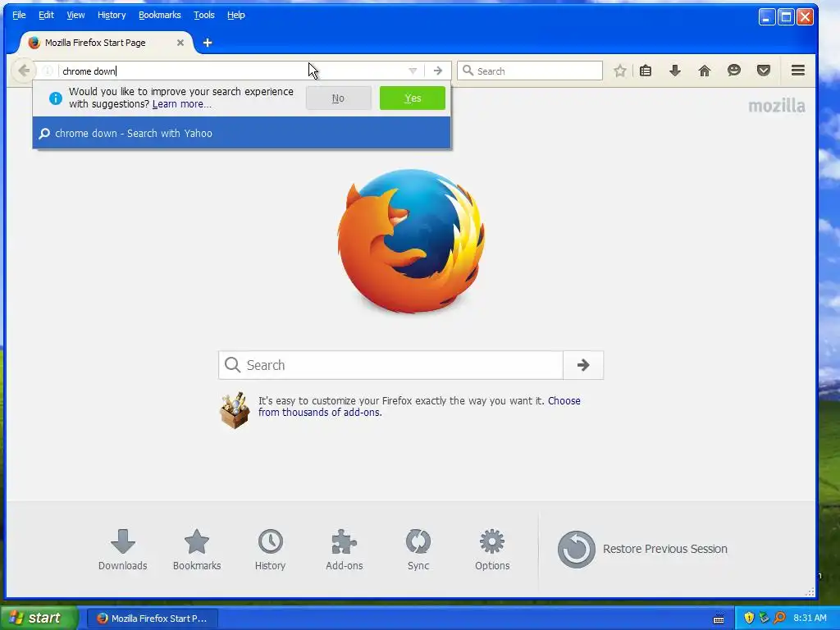Open the Learn more link
This screenshot has height=630, width=840.
click(181, 104)
